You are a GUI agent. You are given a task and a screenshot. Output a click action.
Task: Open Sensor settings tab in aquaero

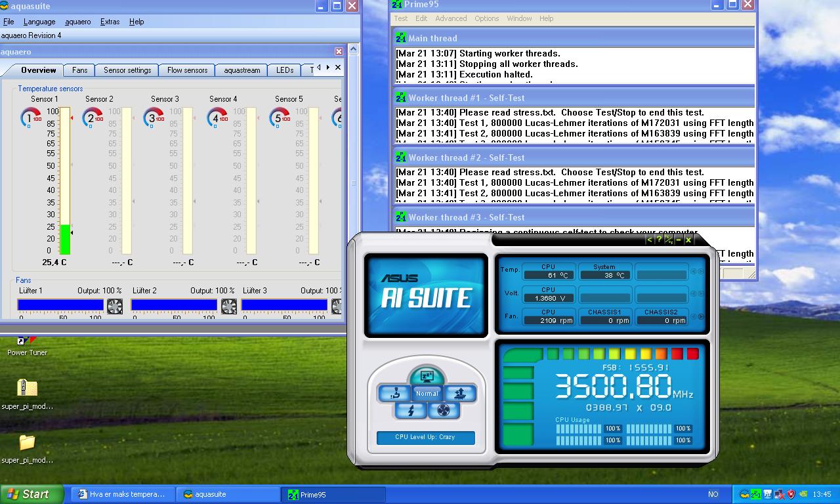127,70
